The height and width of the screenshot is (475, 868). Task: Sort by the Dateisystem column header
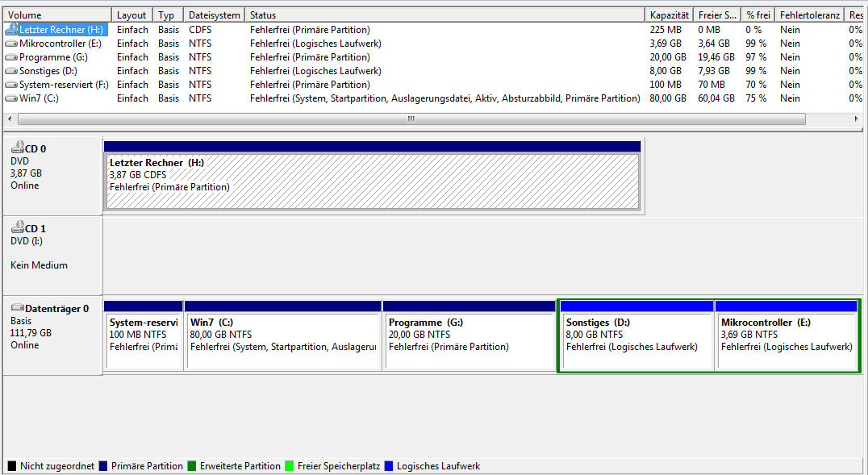[214, 15]
